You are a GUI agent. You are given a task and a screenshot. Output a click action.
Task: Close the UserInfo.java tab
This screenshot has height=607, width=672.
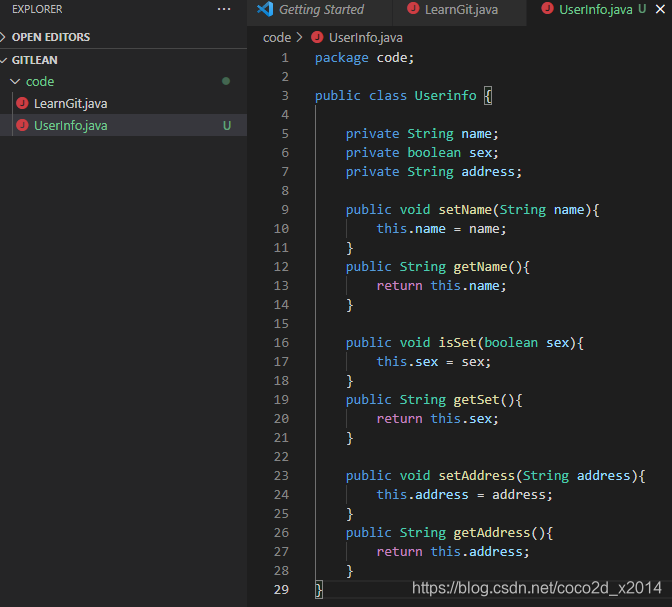[660, 9]
